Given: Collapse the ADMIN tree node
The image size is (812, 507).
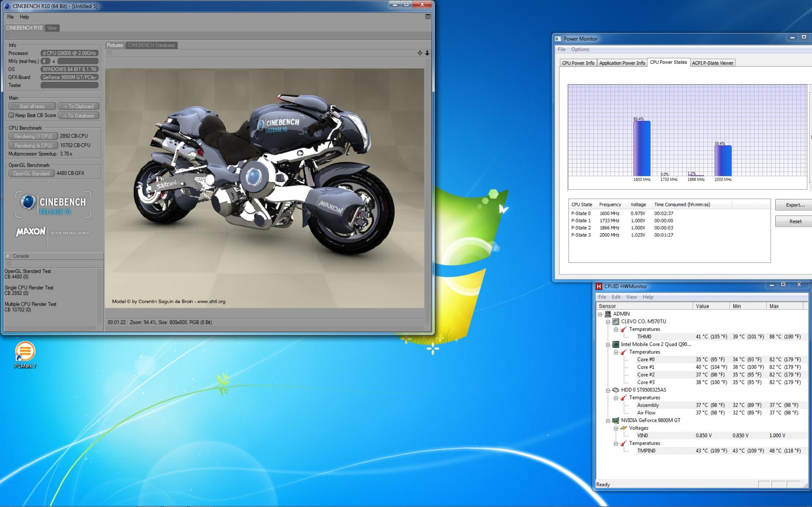Looking at the screenshot, I should 600,314.
